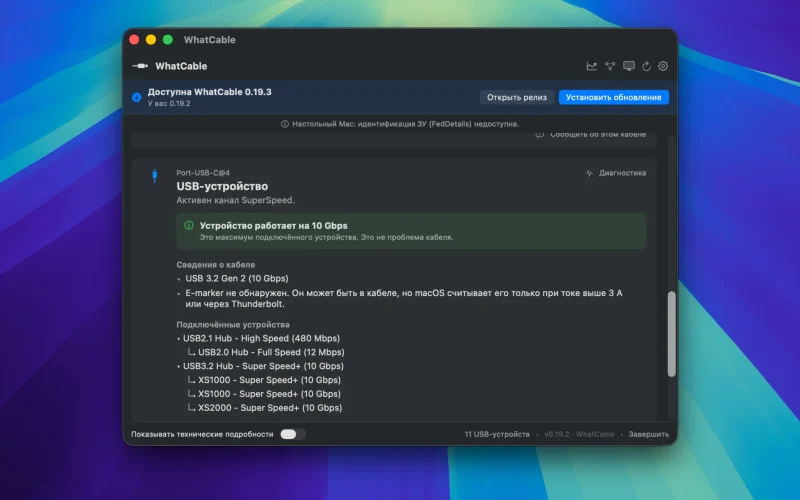Viewport: 800px width, 500px height.
Task: Minimize window with the yellow button
Action: 151,40
